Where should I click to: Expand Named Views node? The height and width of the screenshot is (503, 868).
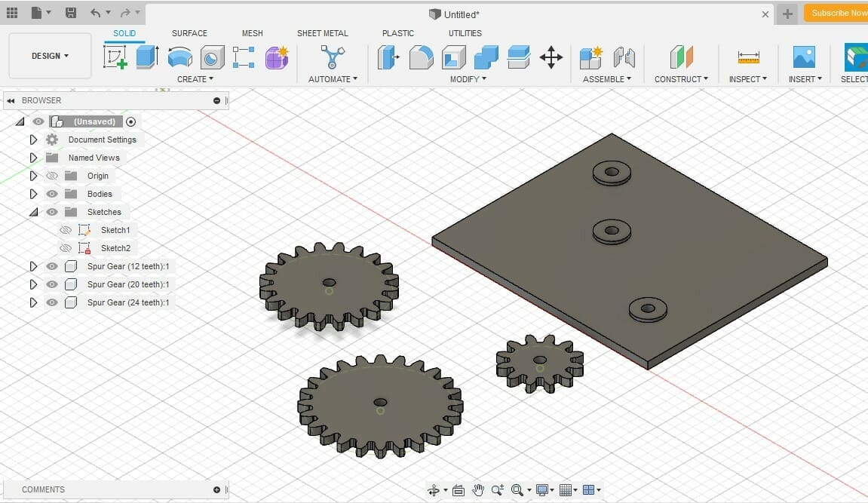click(33, 158)
